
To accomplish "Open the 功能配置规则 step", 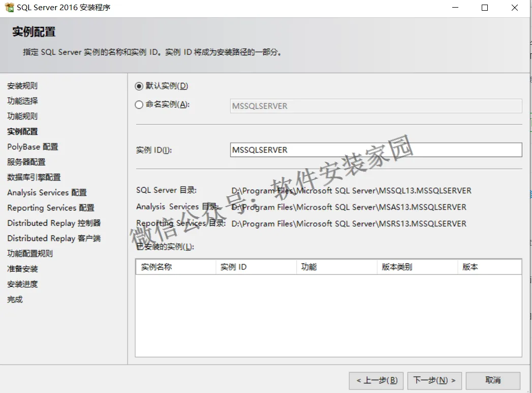I will click(30, 254).
